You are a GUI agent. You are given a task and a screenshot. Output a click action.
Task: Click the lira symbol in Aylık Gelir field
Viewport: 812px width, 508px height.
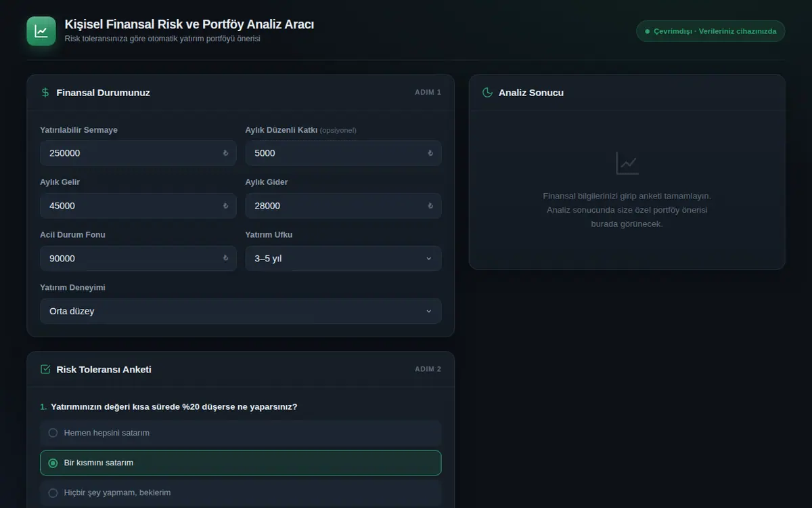click(x=226, y=206)
